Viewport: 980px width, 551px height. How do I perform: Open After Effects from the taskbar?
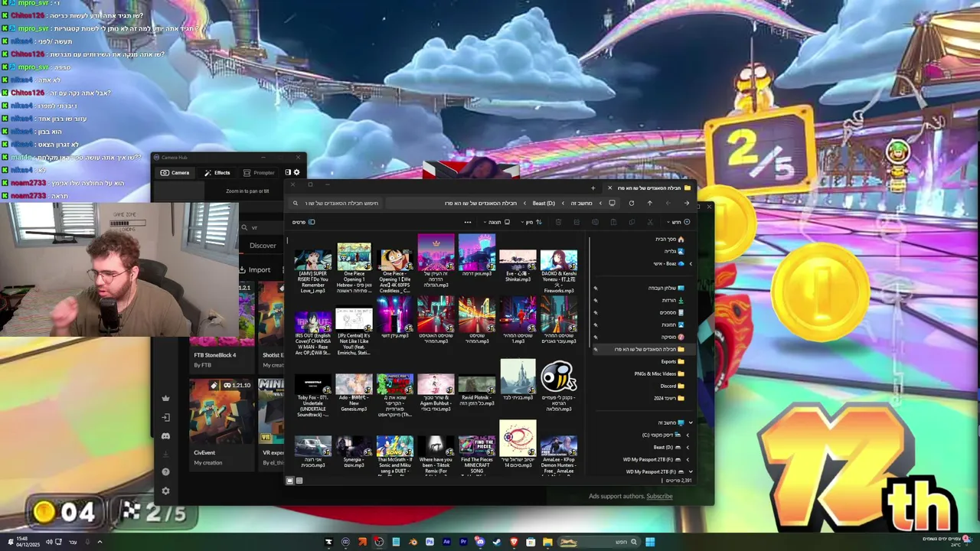446,542
